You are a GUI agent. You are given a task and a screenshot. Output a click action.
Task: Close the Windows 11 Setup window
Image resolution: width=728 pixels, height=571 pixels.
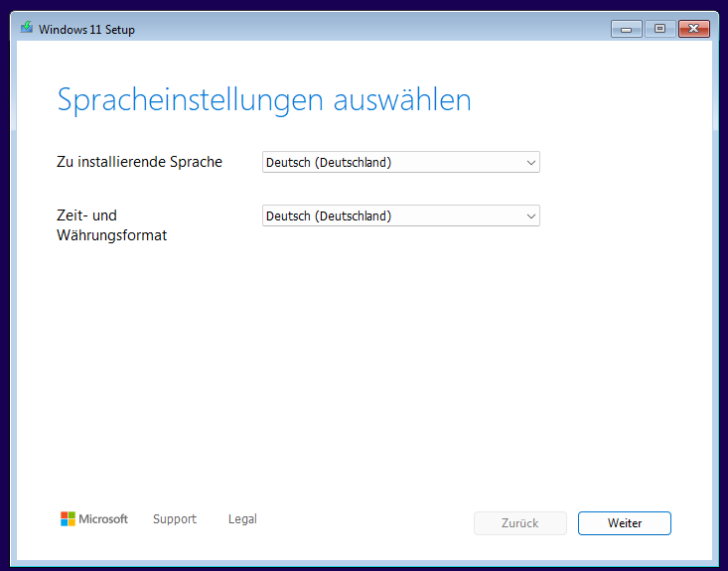point(693,29)
